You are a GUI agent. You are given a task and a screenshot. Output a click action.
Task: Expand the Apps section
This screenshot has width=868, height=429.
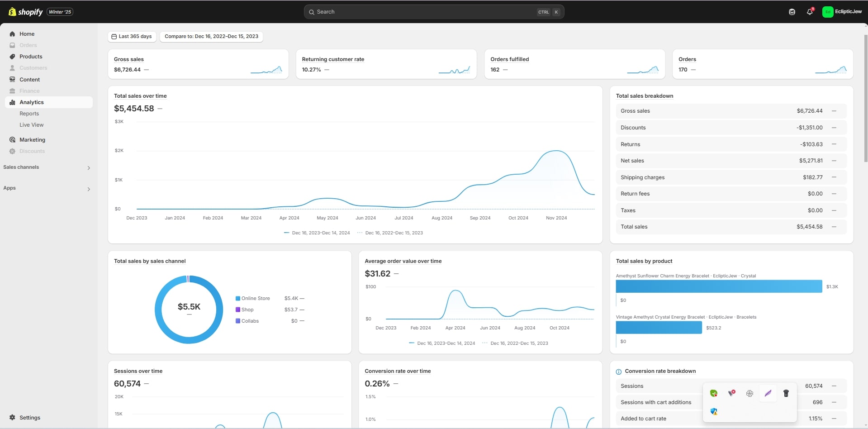pyautogui.click(x=89, y=189)
